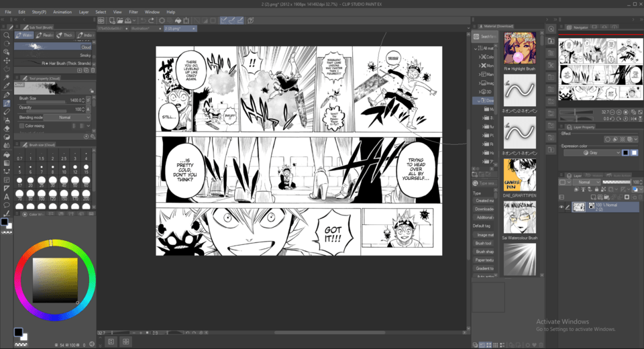
Task: Select the Eraser tool
Action: click(7, 128)
